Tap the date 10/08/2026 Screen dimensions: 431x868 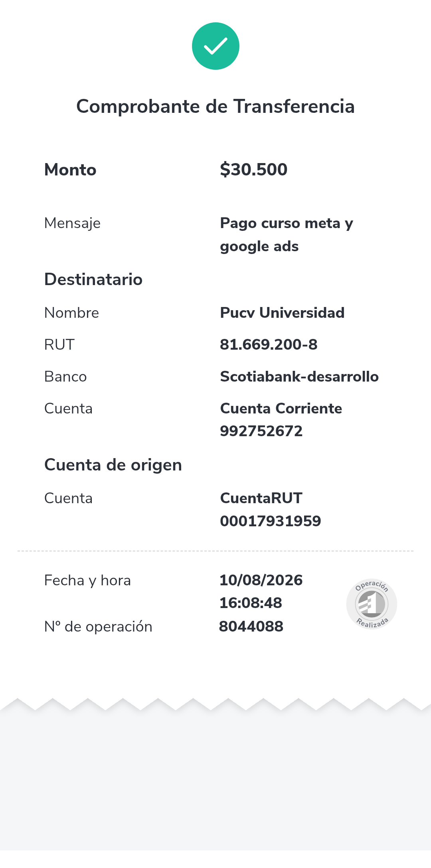[x=261, y=580]
